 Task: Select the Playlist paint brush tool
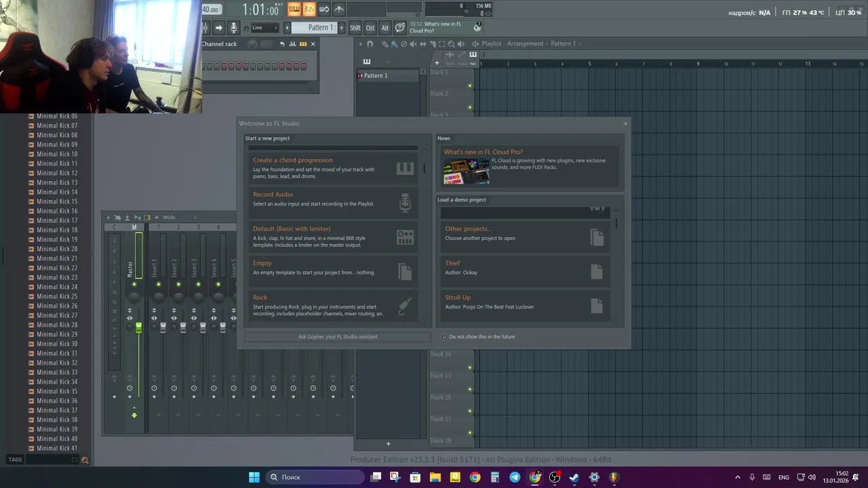click(x=394, y=44)
